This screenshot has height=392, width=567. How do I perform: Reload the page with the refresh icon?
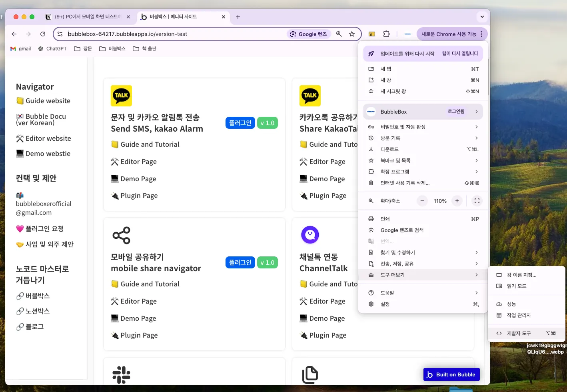pyautogui.click(x=43, y=34)
